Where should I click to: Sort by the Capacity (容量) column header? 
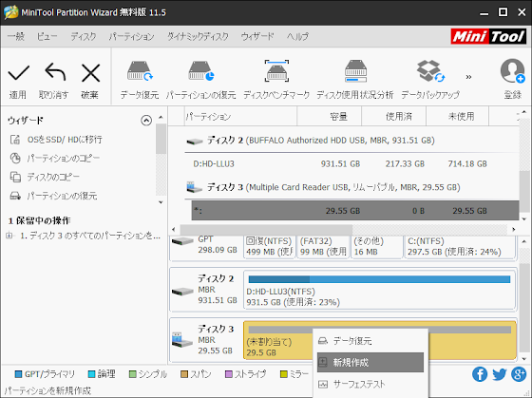coord(329,117)
